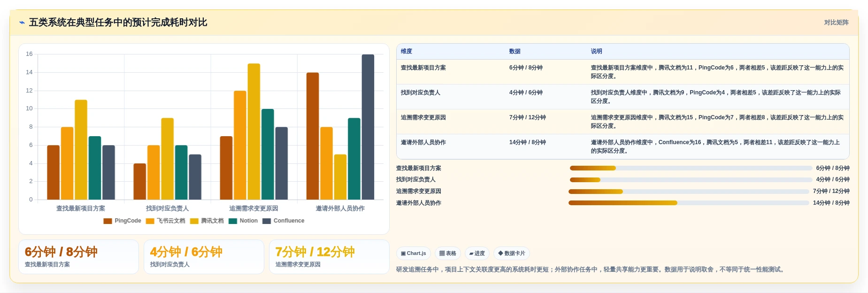Click the tallest Confluence bar in 邀请外部人员协作
Viewport: 868px width, 293px height.
click(x=368, y=127)
